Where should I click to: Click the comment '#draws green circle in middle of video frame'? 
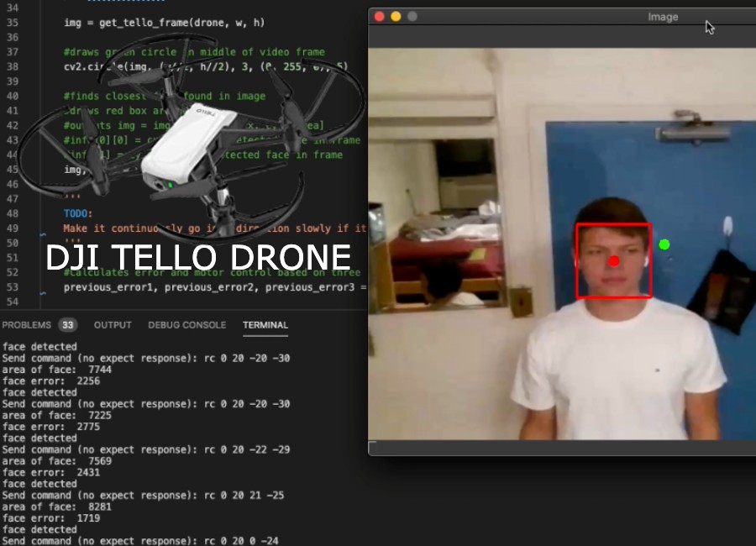click(x=194, y=52)
